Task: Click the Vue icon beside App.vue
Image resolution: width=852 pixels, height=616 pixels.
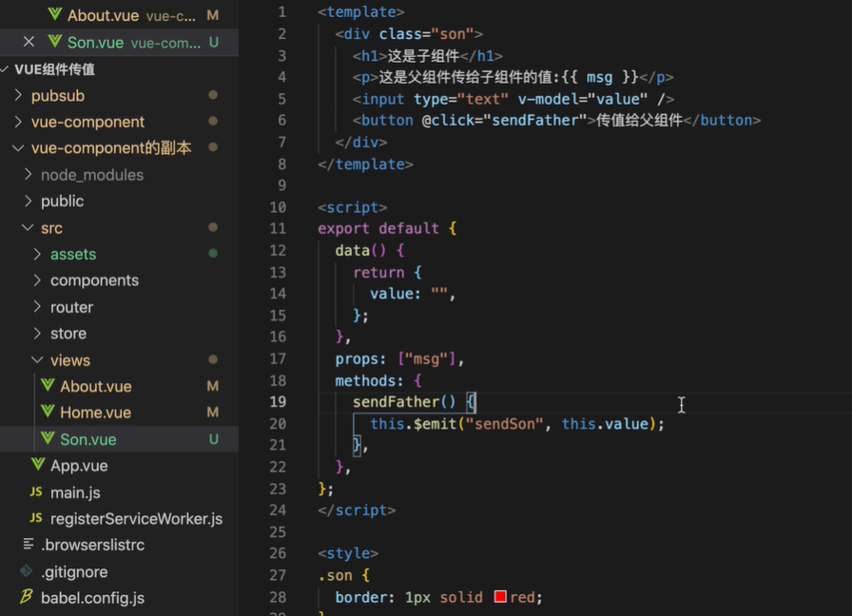Action: [38, 465]
